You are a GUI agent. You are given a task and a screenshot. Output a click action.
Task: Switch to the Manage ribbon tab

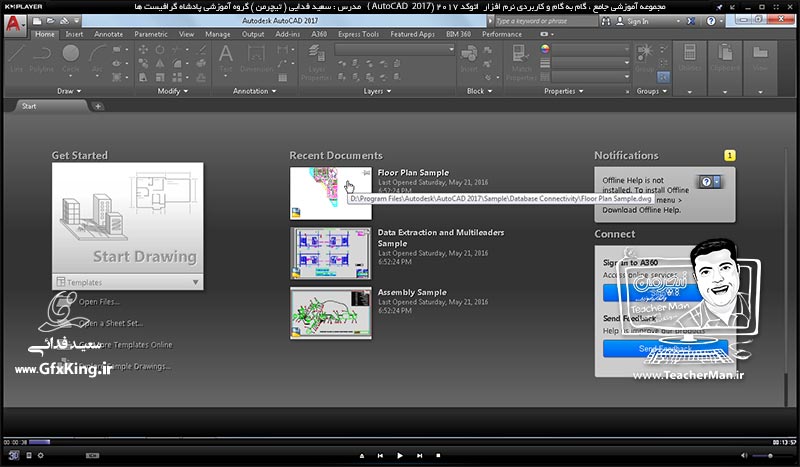click(x=218, y=34)
